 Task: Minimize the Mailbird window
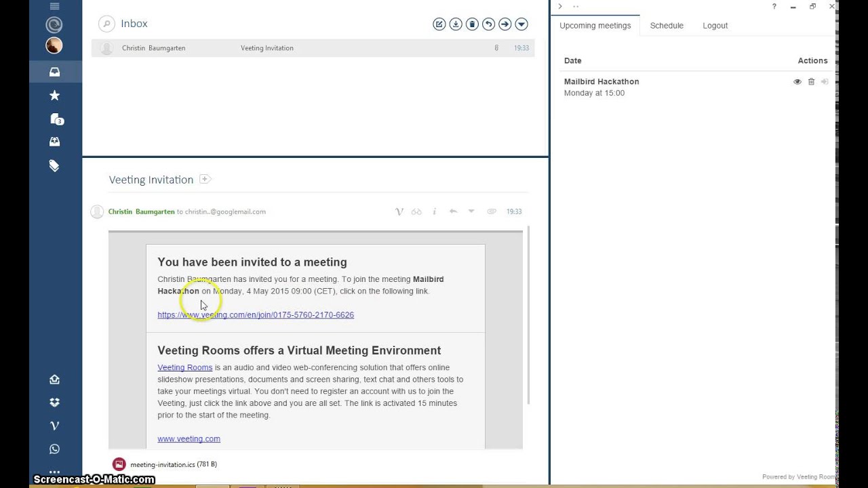click(793, 6)
